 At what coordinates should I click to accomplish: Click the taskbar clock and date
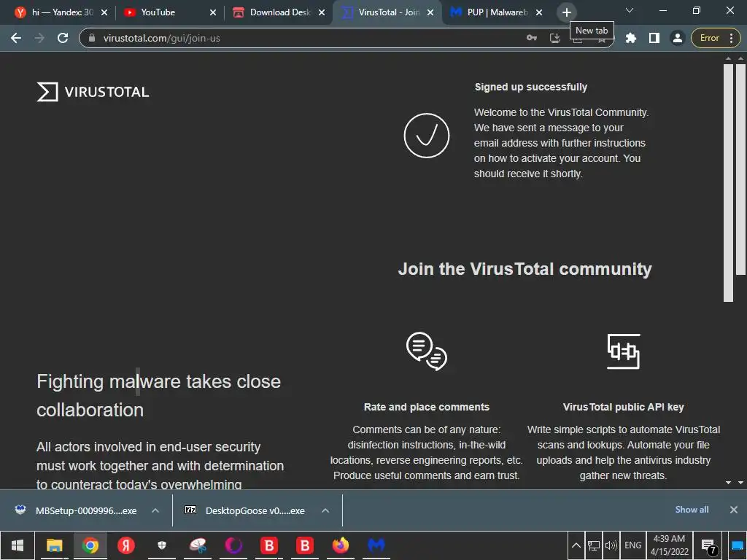(670, 545)
